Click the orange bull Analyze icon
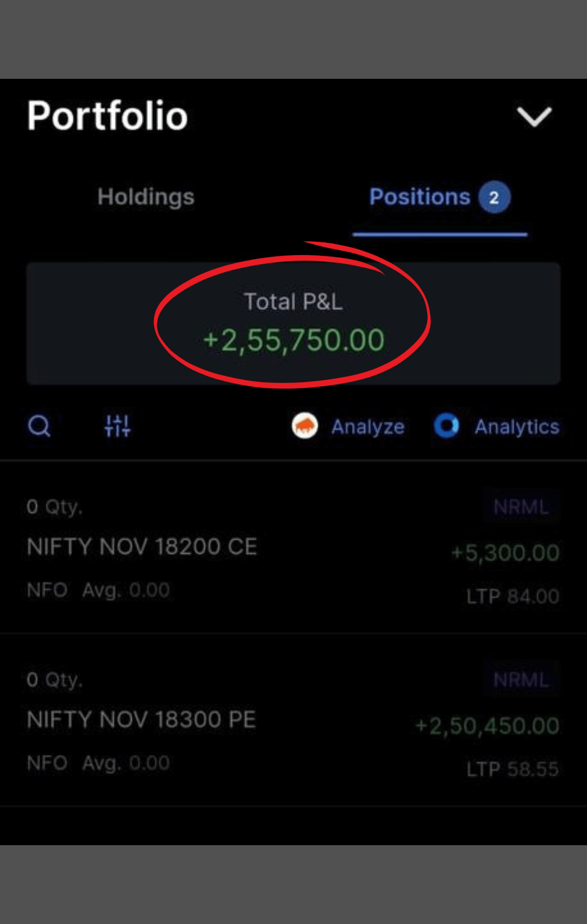This screenshot has height=924, width=587. 305,426
